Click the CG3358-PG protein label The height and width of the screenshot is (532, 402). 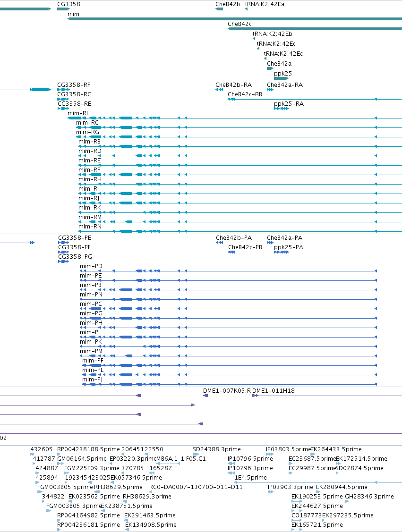[75, 256]
